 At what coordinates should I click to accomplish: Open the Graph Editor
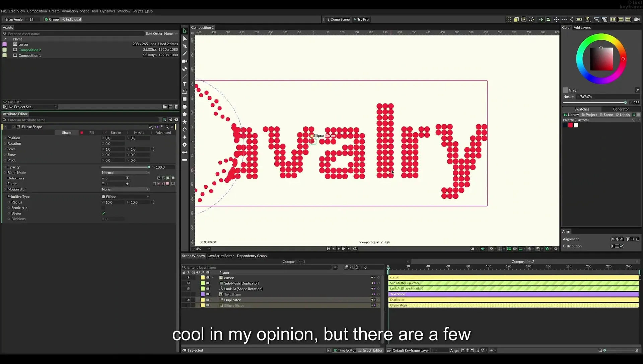click(x=370, y=350)
